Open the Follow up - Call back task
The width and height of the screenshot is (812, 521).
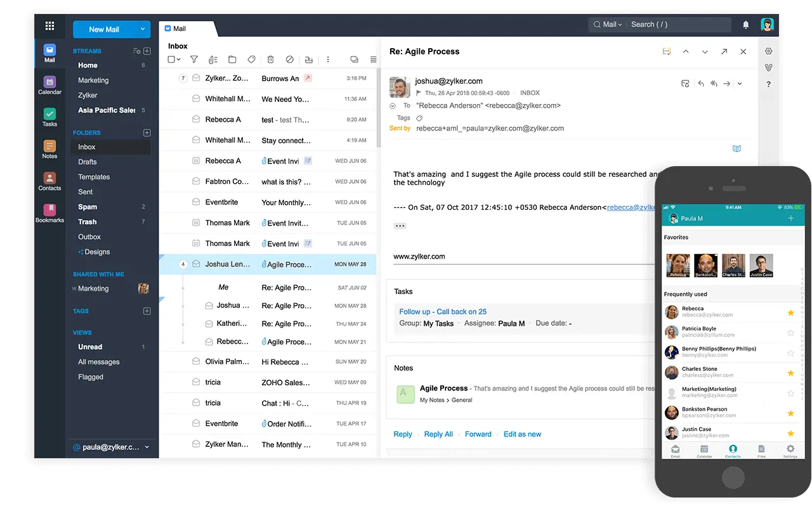pos(443,311)
